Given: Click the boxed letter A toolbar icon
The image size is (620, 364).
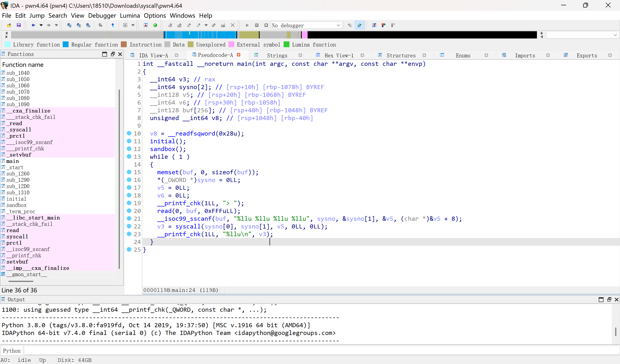Looking at the screenshot, I should point(125,25).
